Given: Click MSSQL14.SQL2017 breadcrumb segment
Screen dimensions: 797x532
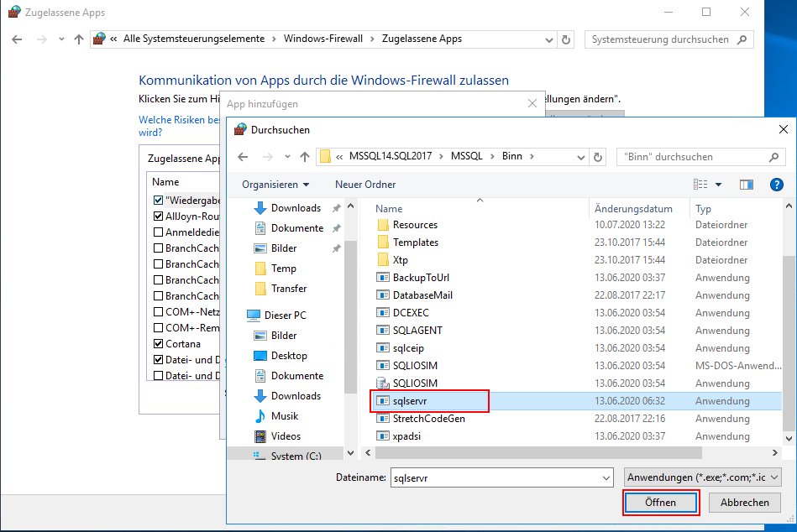Looking at the screenshot, I should (391, 156).
